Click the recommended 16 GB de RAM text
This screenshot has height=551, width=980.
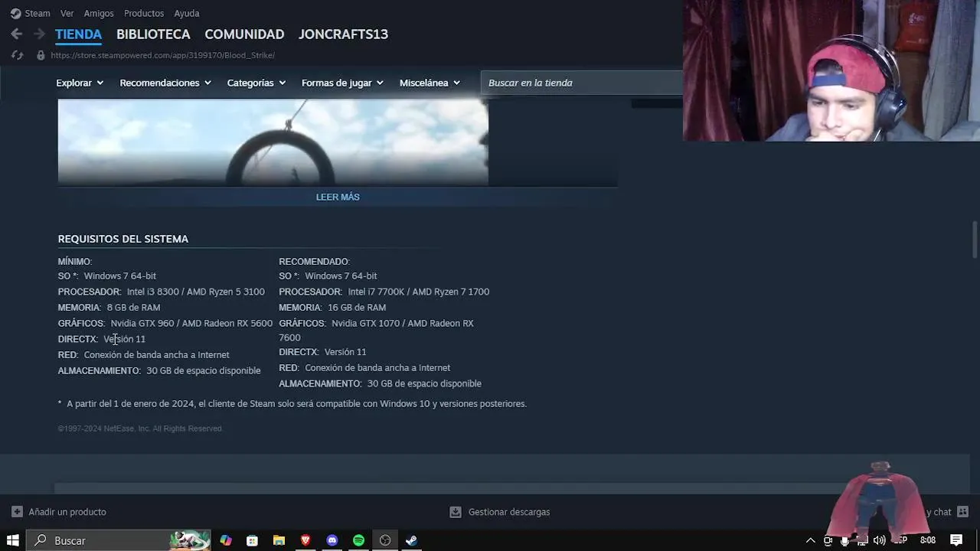click(x=357, y=308)
